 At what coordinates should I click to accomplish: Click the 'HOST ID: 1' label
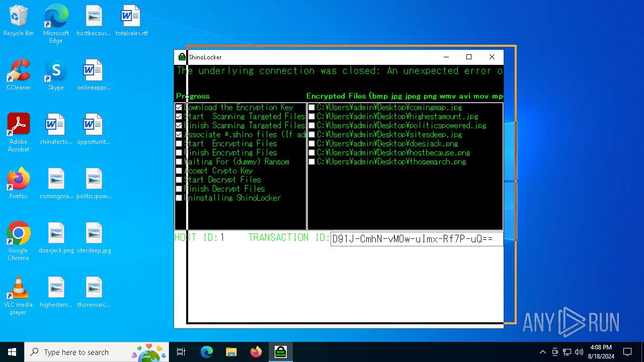tap(200, 238)
